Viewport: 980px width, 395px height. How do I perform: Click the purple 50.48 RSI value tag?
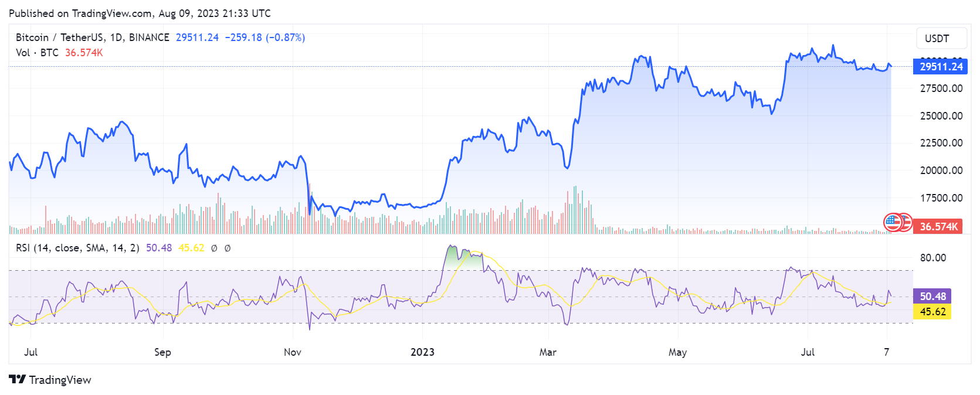point(932,296)
